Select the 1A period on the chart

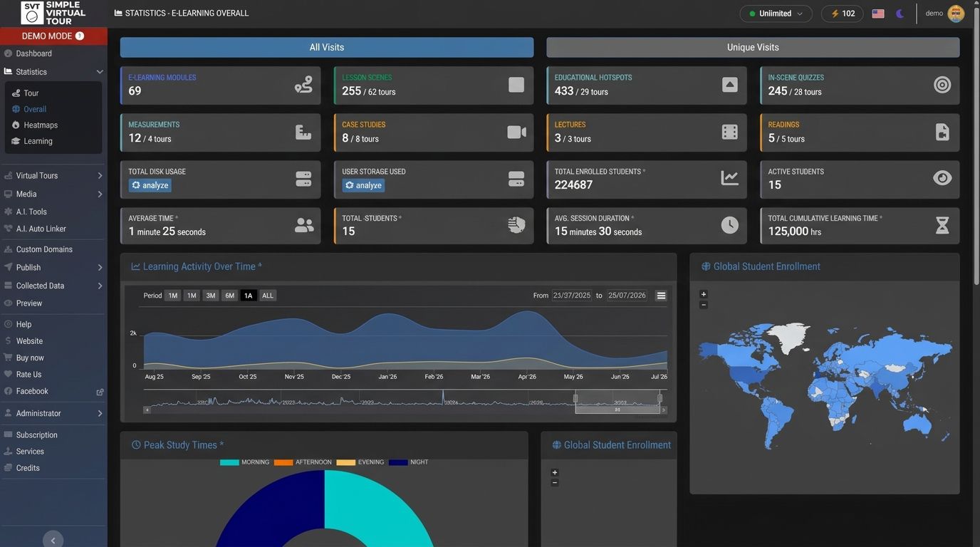pyautogui.click(x=248, y=296)
